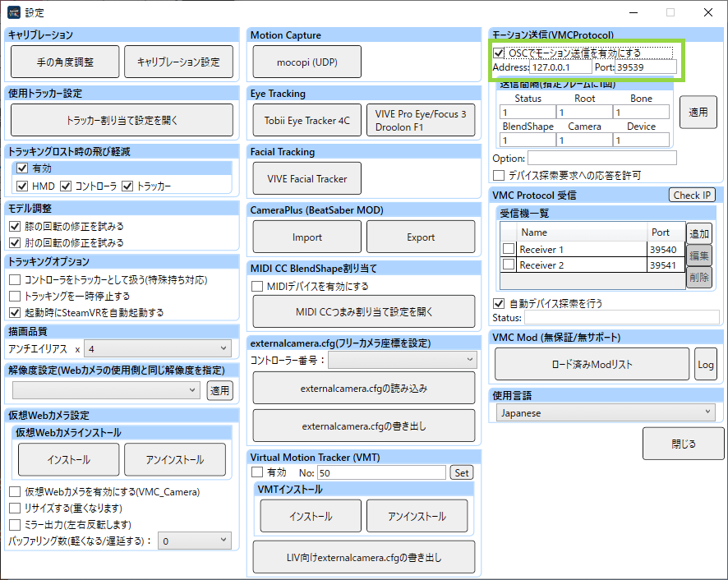The width and height of the screenshot is (728, 580).
Task: Check the Receiver 1 row checkbox
Action: coord(509,249)
